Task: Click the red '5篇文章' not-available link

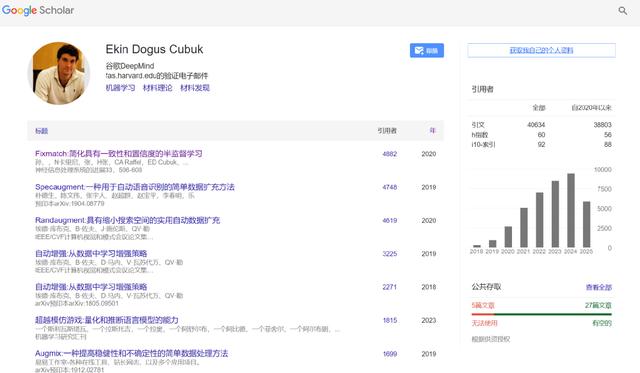Action: [483, 305]
